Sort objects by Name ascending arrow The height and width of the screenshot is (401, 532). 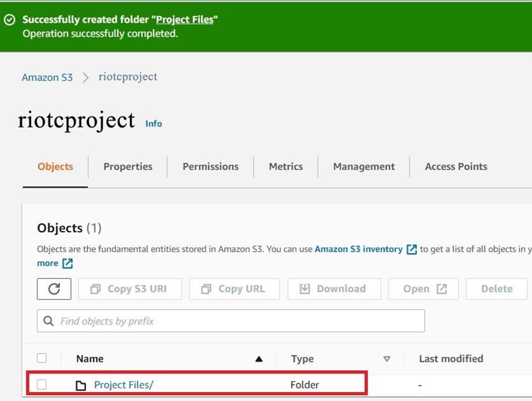click(x=259, y=359)
